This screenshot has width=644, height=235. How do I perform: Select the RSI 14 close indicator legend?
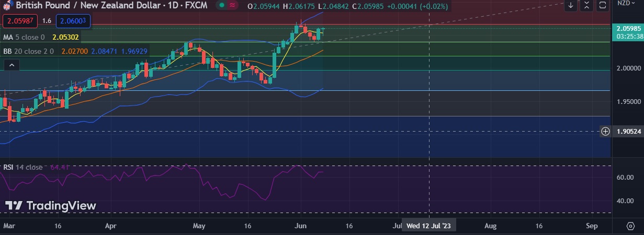(23, 167)
